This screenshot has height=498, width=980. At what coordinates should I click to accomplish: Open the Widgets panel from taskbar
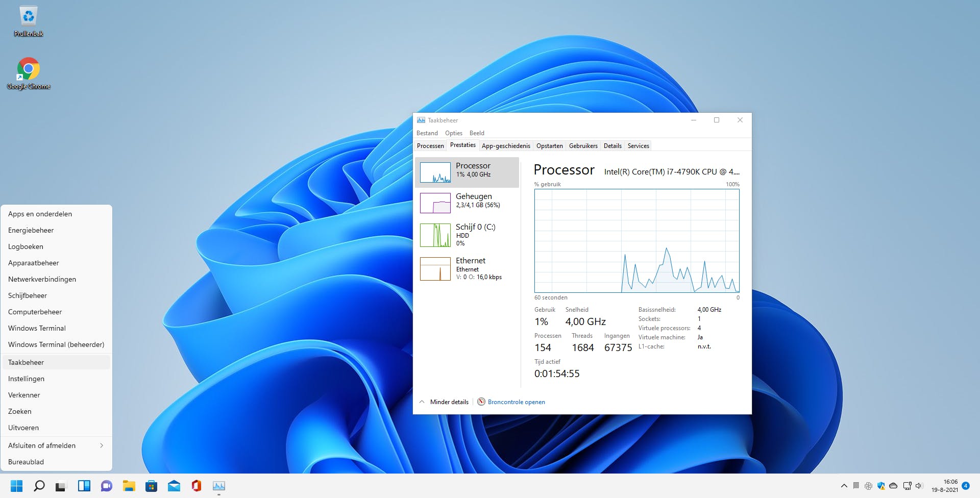click(84, 486)
